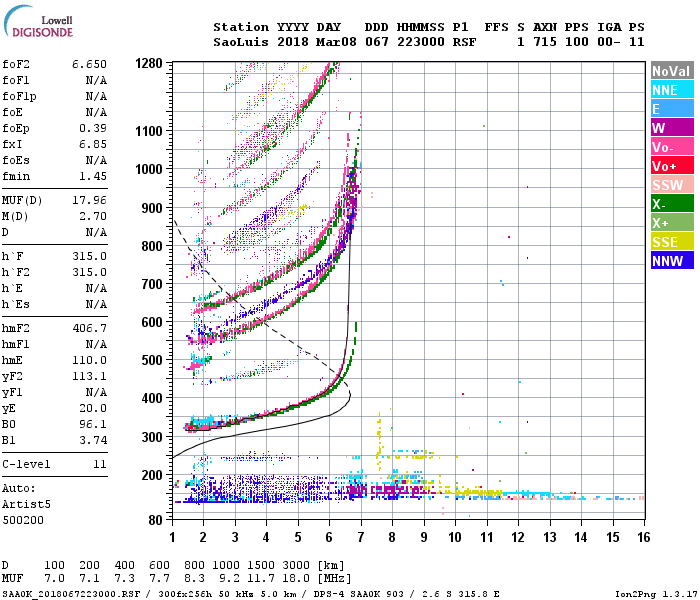Click the RSF program label in header
Viewport: 700px width, 600px height.
464,42
